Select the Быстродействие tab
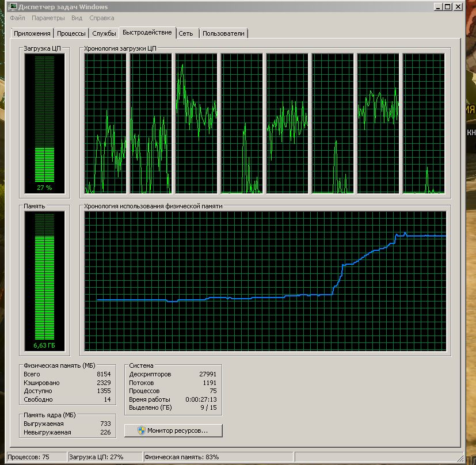This screenshot has width=476, height=465. tap(147, 32)
